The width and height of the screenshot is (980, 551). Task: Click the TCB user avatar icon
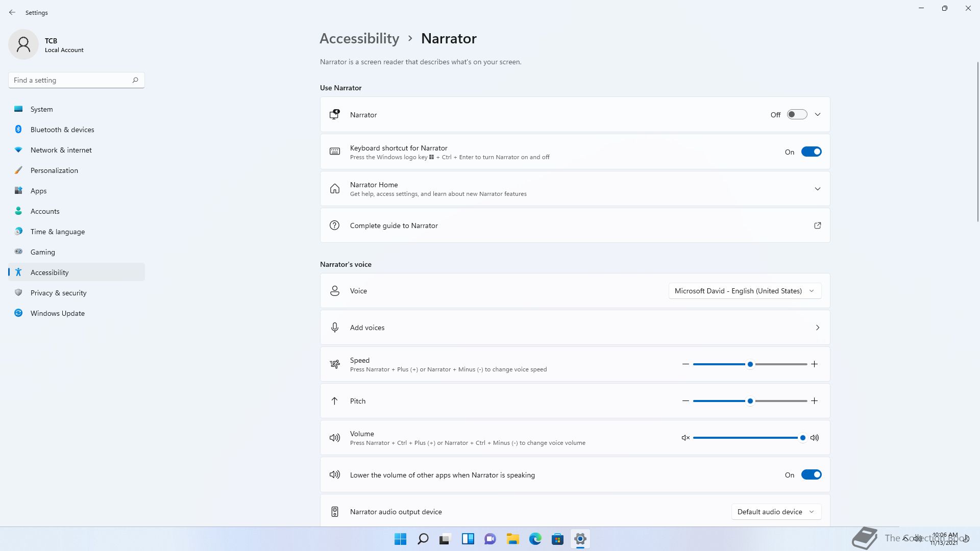(23, 44)
